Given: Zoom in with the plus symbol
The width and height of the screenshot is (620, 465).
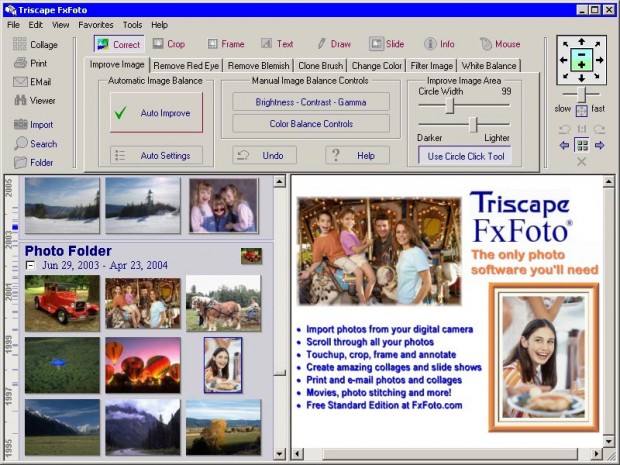Looking at the screenshot, I should [581, 65].
